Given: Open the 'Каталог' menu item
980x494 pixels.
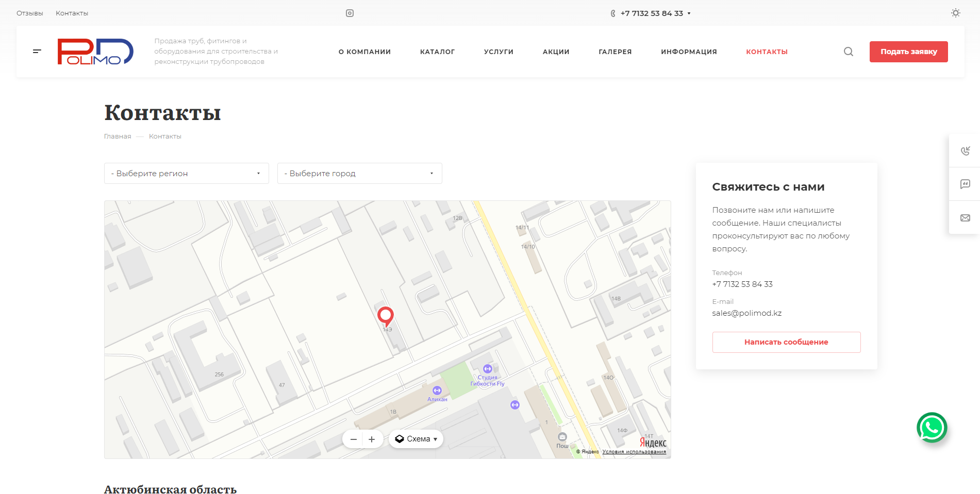Looking at the screenshot, I should (437, 52).
